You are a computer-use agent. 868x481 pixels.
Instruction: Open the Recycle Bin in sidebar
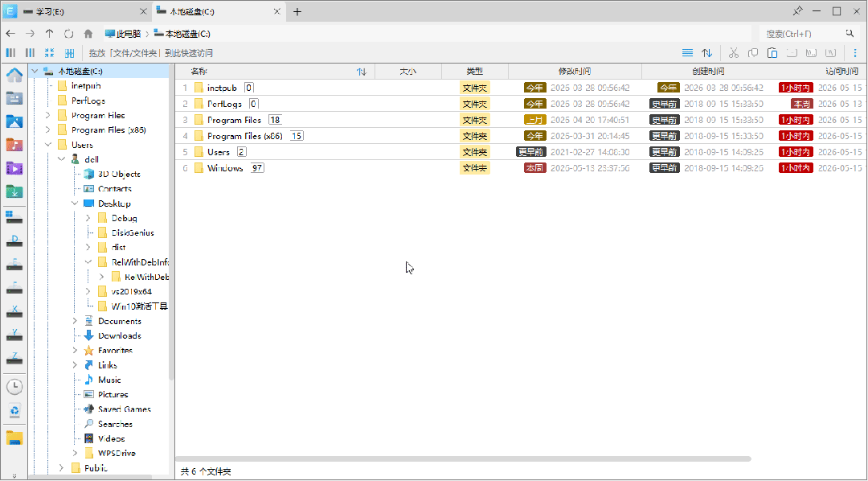14,411
